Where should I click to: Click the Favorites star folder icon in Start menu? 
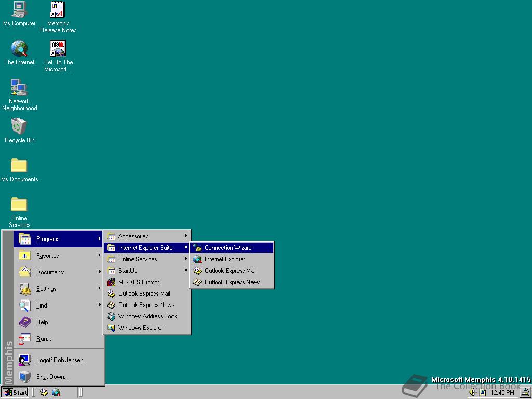coord(25,256)
